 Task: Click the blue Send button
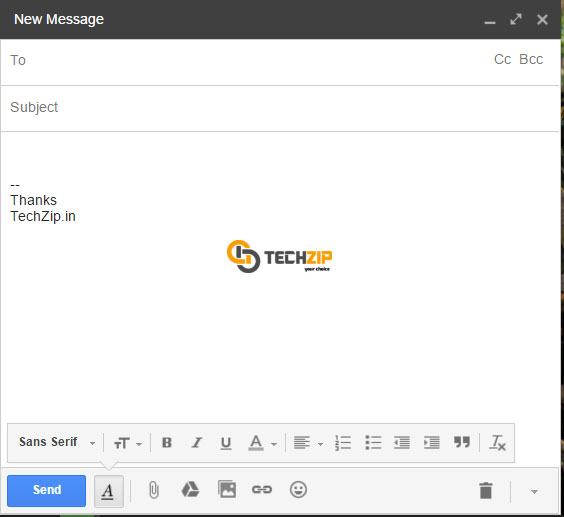(46, 491)
